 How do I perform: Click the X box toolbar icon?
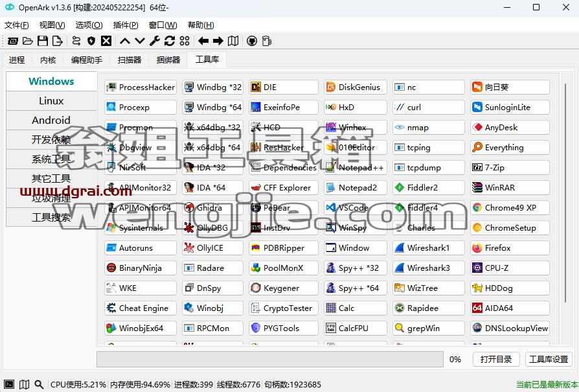106,41
